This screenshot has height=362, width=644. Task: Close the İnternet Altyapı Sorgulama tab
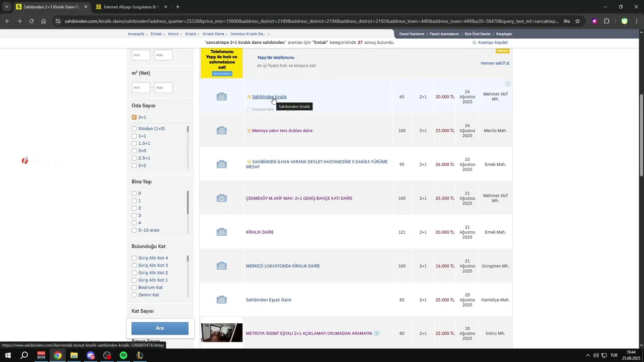166,7
